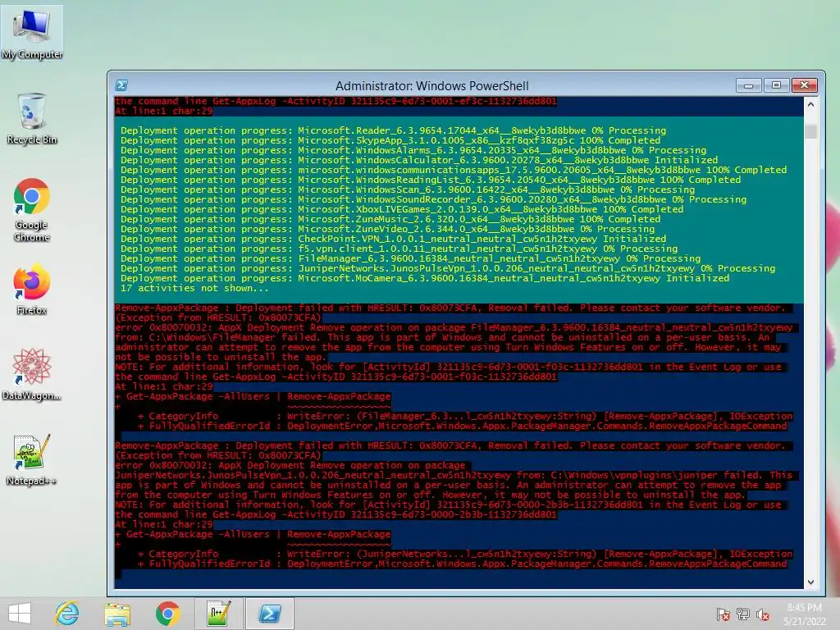Viewport: 840px width, 630px height.
Task: Open File Explorer from the taskbar
Action: [117, 614]
